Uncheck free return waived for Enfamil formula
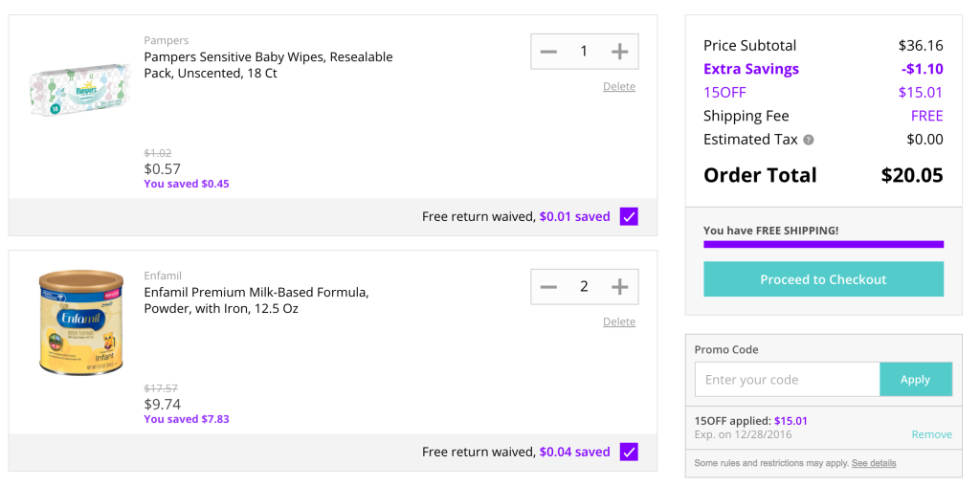This screenshot has height=486, width=980. (x=629, y=452)
